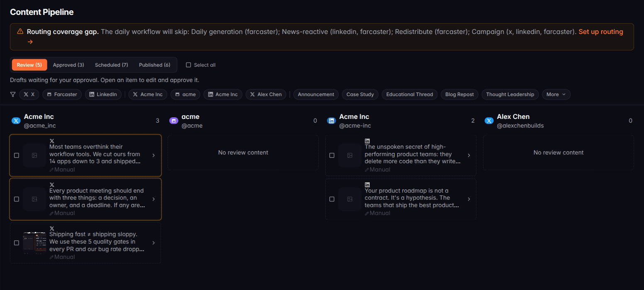Open 'unspoken secret' draft via chevron

[x=469, y=155]
